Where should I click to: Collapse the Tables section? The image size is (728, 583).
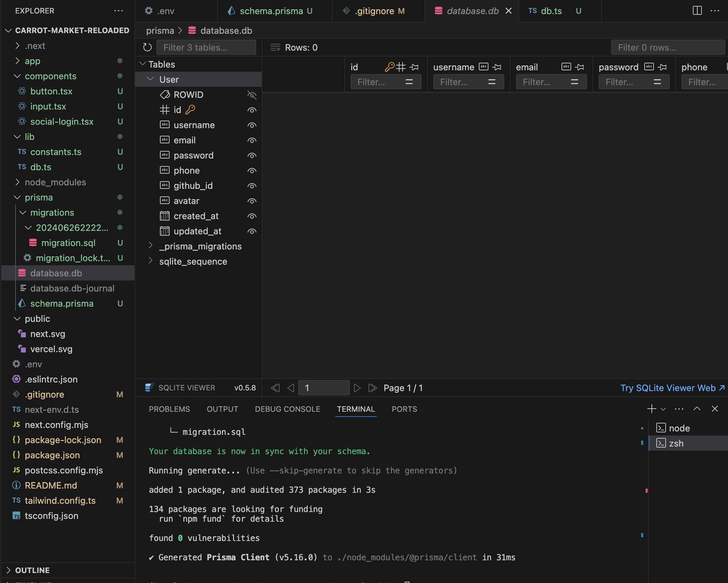[x=142, y=64]
